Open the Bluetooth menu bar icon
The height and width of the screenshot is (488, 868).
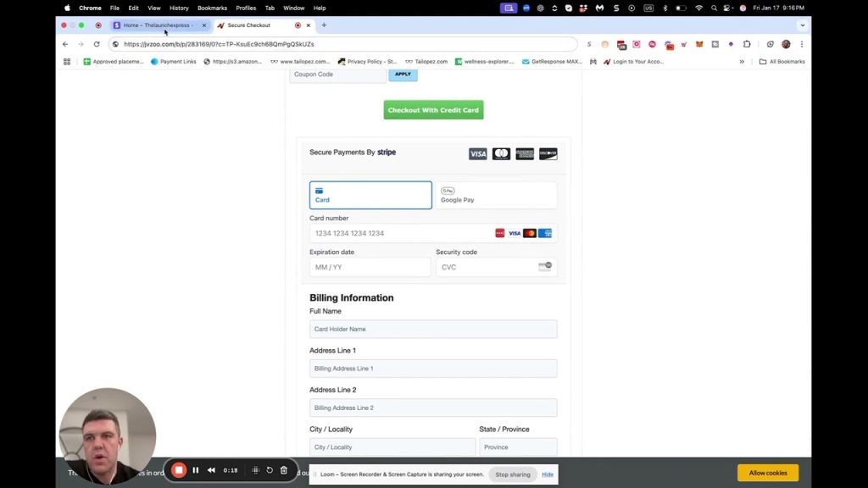pyautogui.click(x=665, y=8)
